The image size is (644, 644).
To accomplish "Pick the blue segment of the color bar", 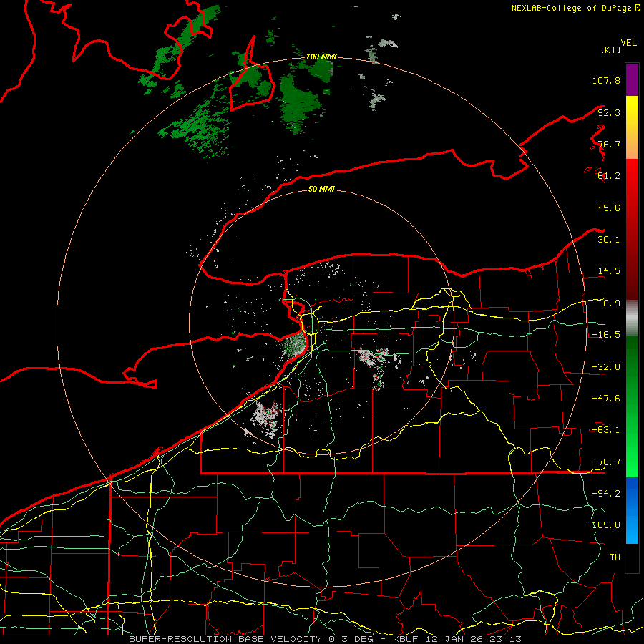I will [x=632, y=510].
